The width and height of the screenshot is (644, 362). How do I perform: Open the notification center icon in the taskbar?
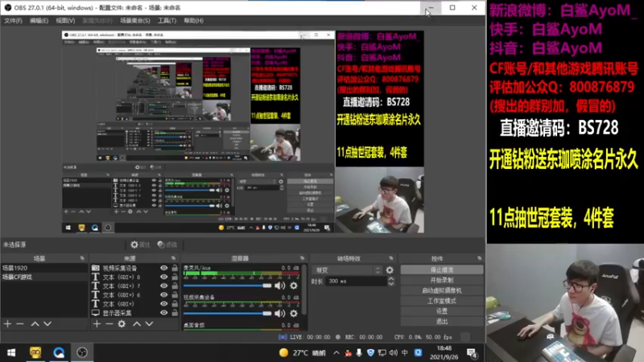click(472, 353)
